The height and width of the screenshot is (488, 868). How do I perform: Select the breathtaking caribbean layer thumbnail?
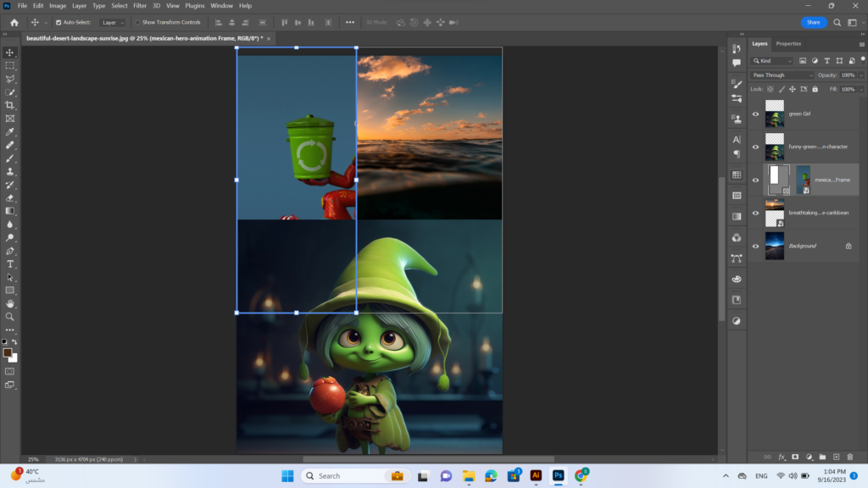pyautogui.click(x=775, y=213)
